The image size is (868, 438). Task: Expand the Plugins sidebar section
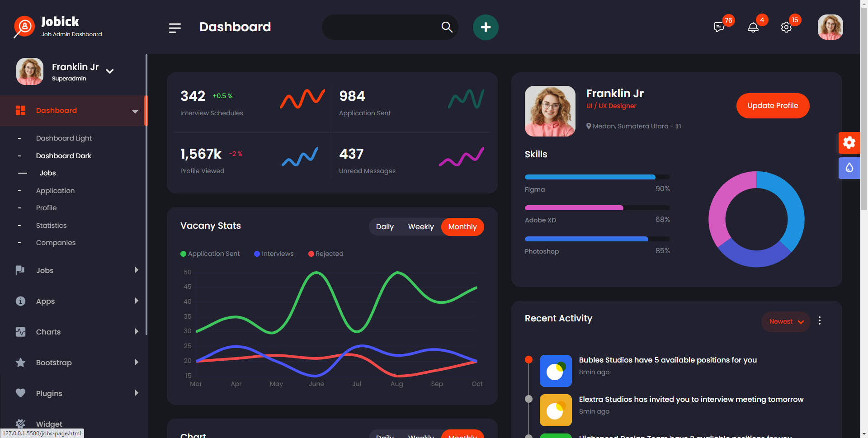click(137, 393)
